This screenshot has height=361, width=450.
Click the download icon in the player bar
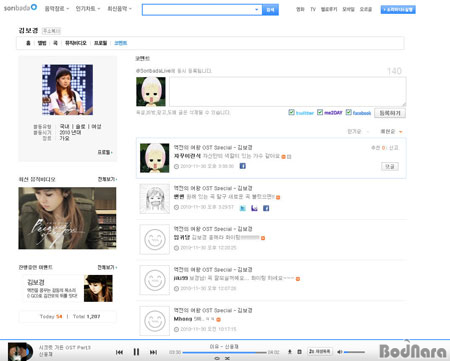[x=290, y=352]
